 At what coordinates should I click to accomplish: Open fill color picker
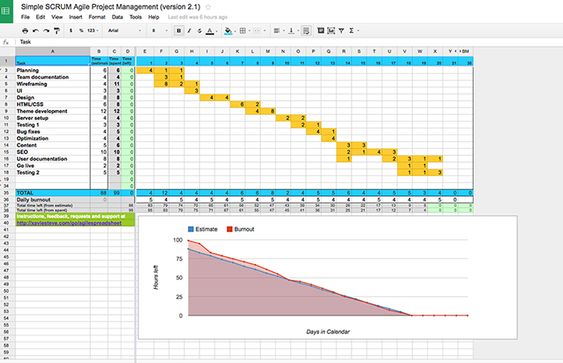pos(228,31)
